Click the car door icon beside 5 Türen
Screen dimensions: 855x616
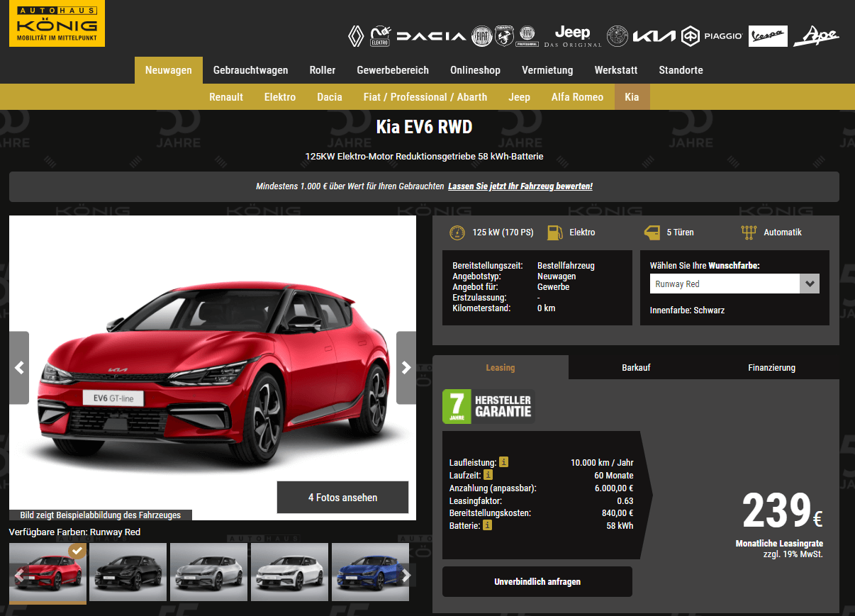tap(652, 233)
